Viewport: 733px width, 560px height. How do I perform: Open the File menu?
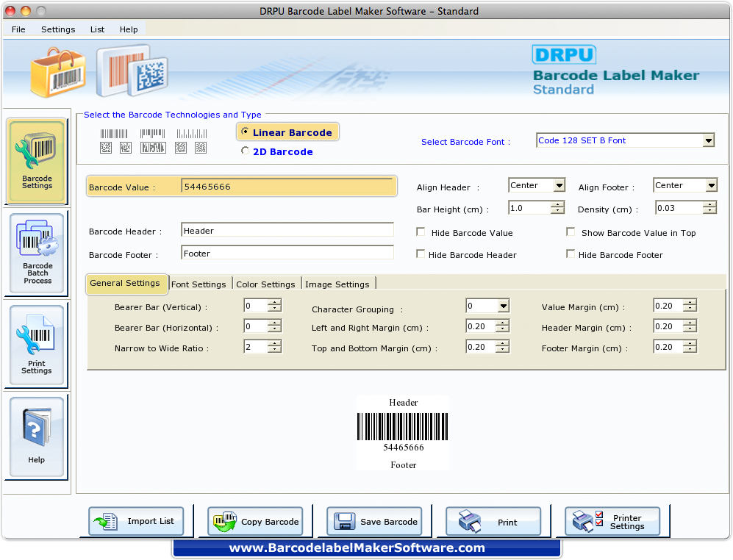click(x=18, y=29)
